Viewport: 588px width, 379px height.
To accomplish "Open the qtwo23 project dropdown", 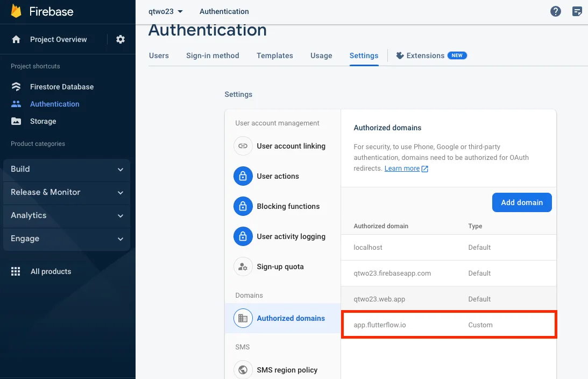I will 166,11.
